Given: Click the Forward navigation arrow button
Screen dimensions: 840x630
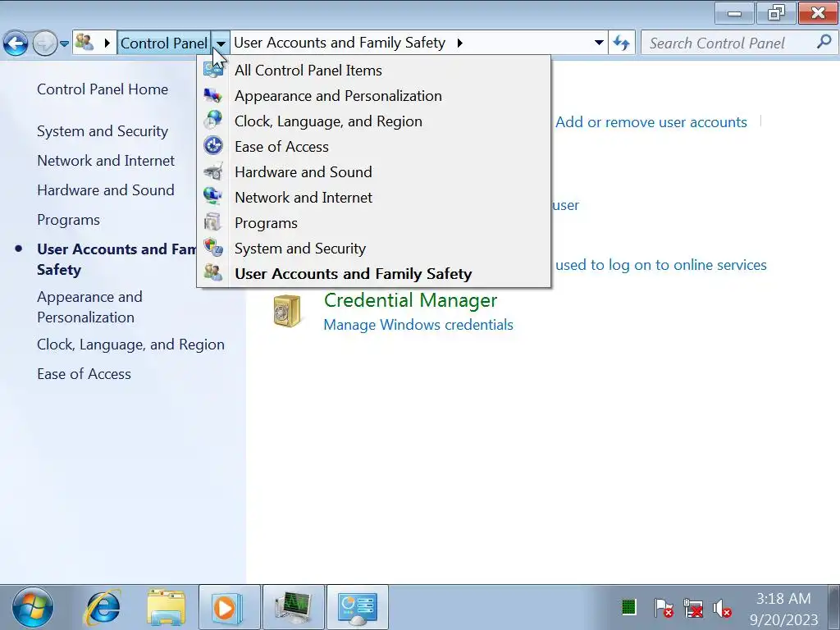Looking at the screenshot, I should (44, 43).
